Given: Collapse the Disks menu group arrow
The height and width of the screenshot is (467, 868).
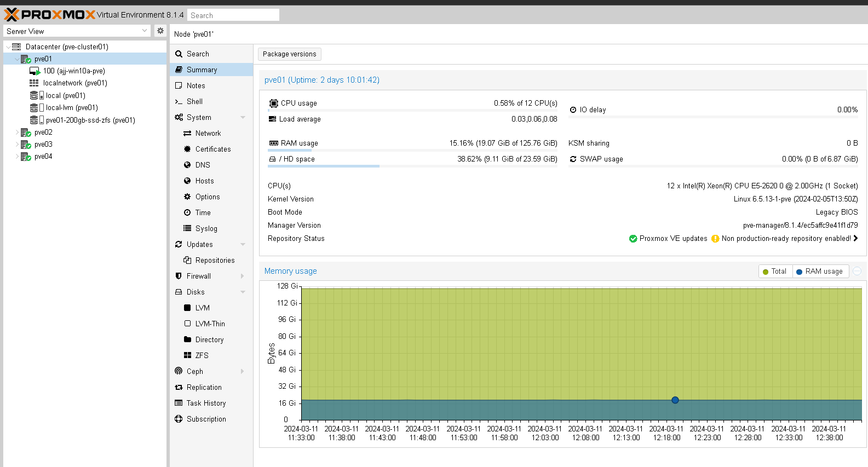Looking at the screenshot, I should click(x=243, y=292).
